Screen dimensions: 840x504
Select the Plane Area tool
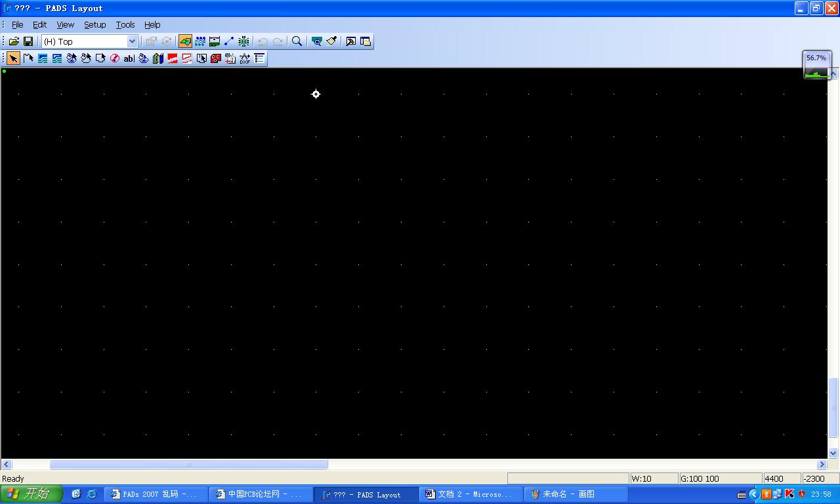pyautogui.click(x=173, y=58)
